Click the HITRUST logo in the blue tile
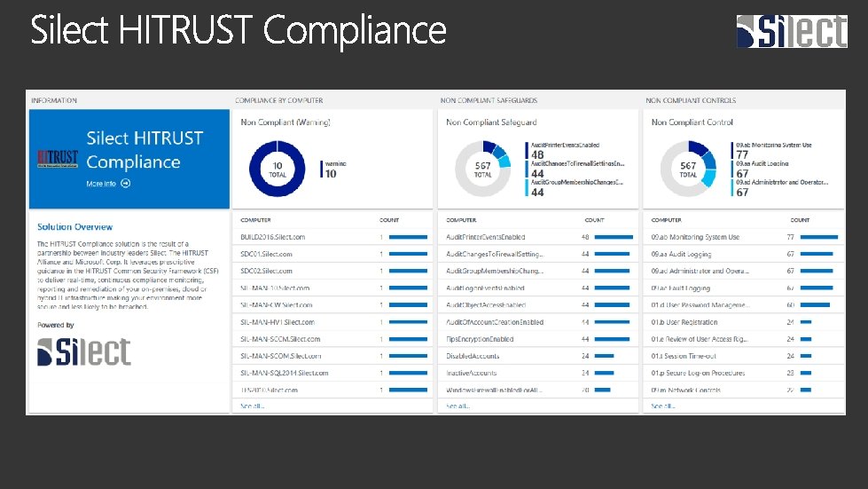This screenshot has height=489, width=868. click(58, 158)
